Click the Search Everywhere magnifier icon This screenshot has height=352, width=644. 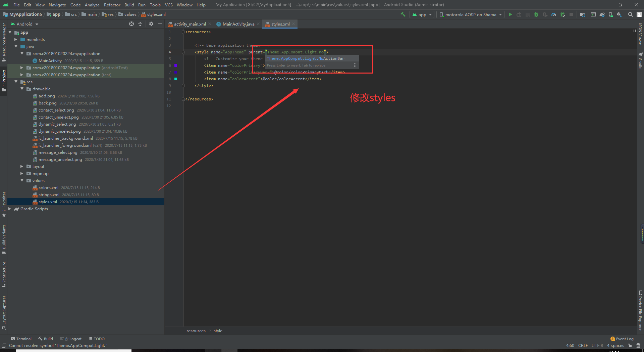click(631, 14)
